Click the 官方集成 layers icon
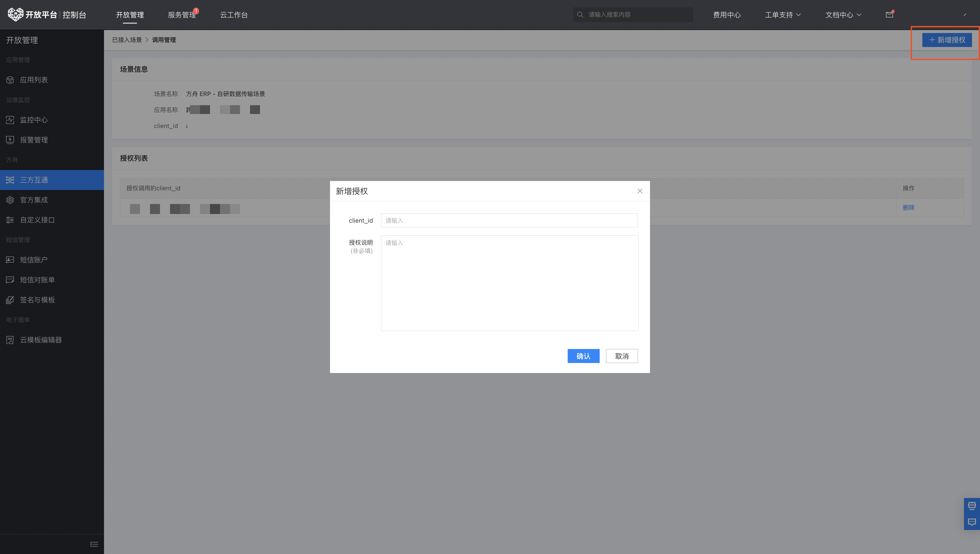Screen dimensions: 980x554 (10, 200)
